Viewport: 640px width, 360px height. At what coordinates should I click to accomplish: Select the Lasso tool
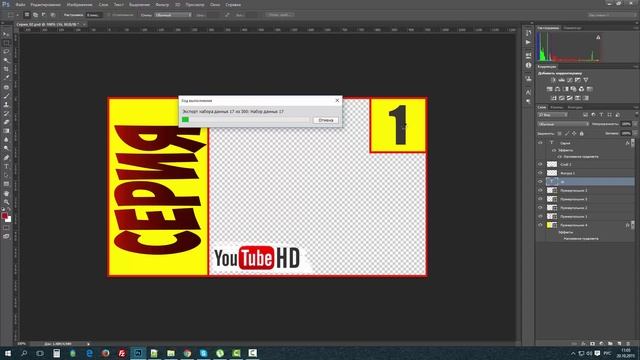pyautogui.click(x=6, y=51)
